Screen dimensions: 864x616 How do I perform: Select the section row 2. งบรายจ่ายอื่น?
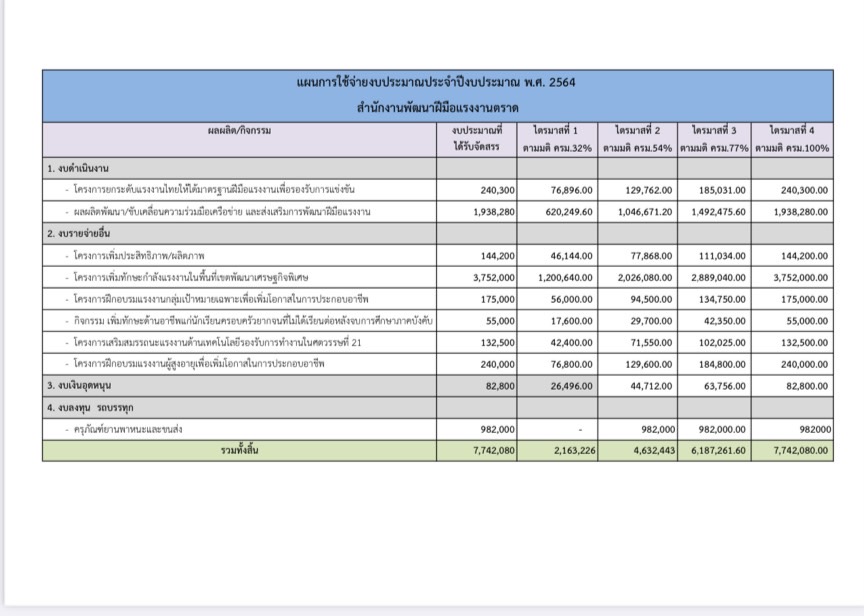pos(81,232)
